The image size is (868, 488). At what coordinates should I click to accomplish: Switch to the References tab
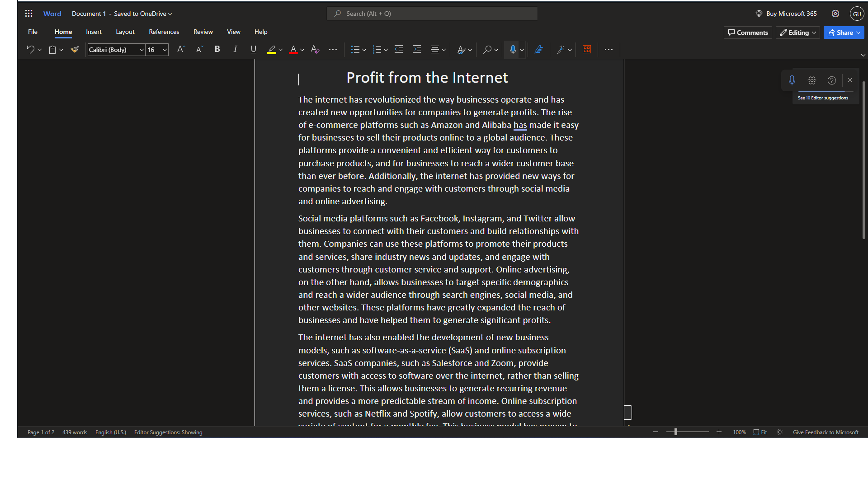coord(164,32)
